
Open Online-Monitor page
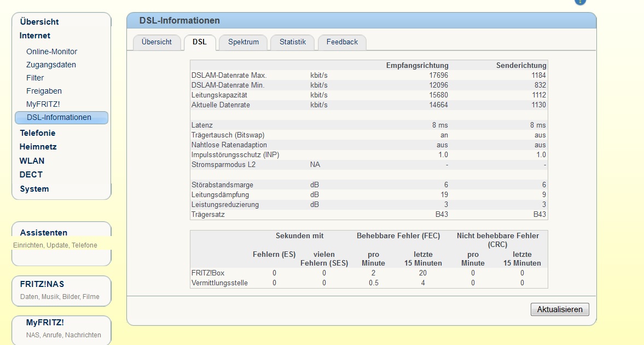pos(52,51)
